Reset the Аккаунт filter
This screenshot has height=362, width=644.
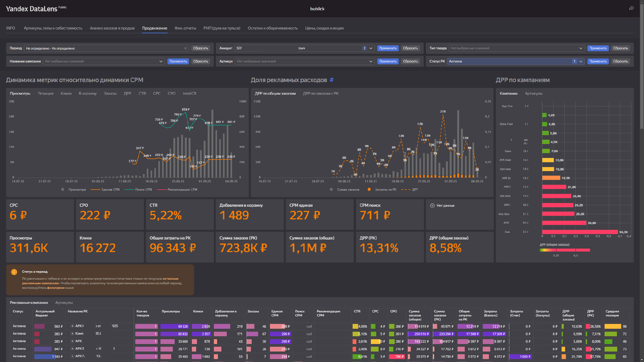tap(411, 48)
